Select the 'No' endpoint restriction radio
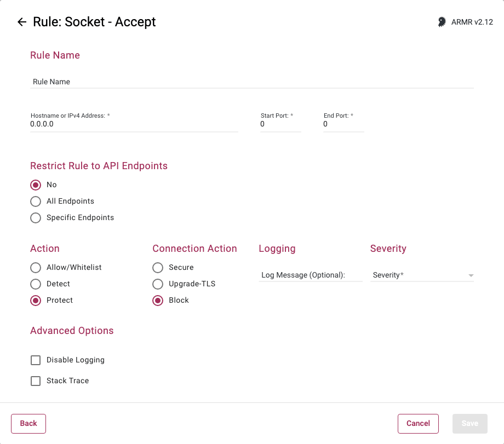The width and height of the screenshot is (504, 444). (x=36, y=185)
